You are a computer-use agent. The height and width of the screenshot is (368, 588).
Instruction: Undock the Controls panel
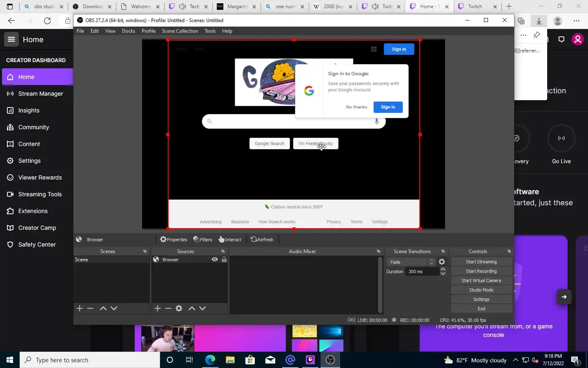pyautogui.click(x=509, y=251)
